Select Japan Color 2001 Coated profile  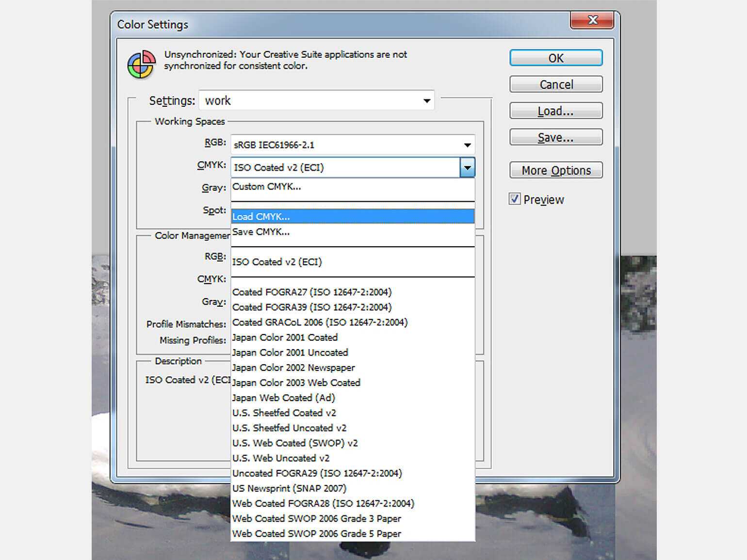point(285,337)
